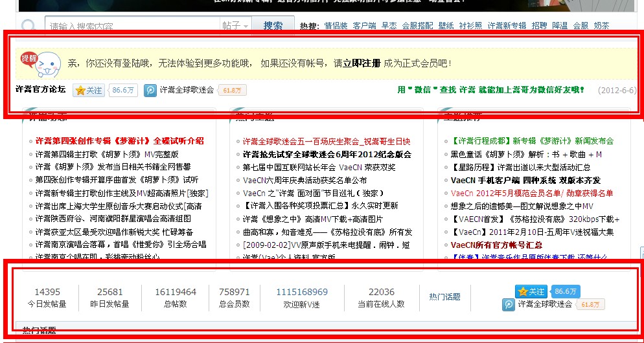Click the 758971 总会员数 statistic
Image resolution: width=644 pixels, height=343 pixels.
[234, 298]
